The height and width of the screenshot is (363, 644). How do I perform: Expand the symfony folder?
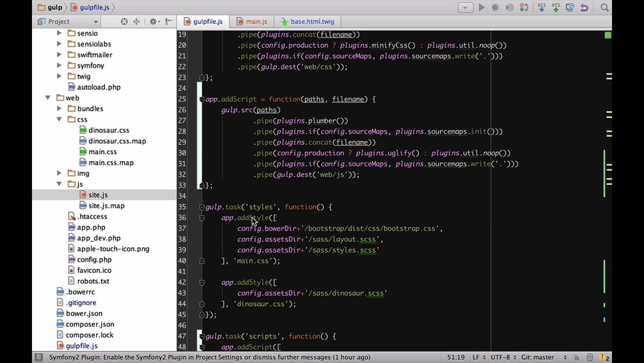(x=59, y=65)
